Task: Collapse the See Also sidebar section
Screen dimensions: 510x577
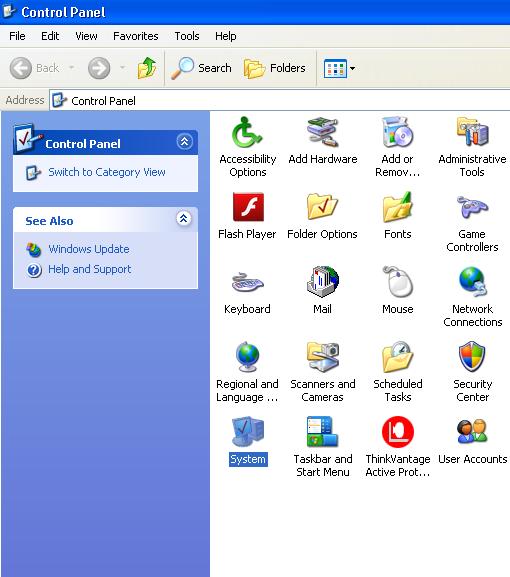Action: tap(183, 219)
